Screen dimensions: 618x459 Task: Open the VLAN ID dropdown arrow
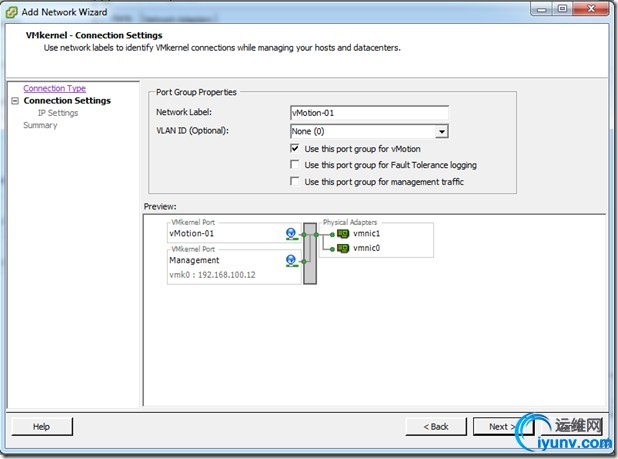pos(442,131)
